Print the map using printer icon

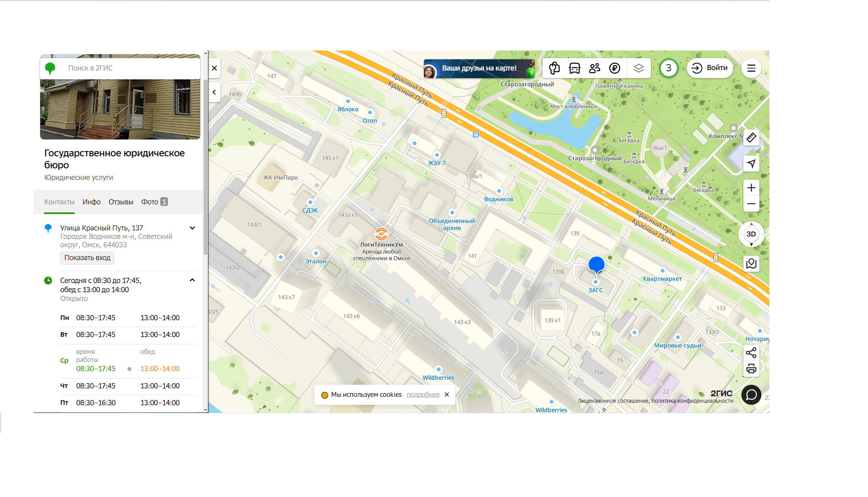(x=751, y=369)
